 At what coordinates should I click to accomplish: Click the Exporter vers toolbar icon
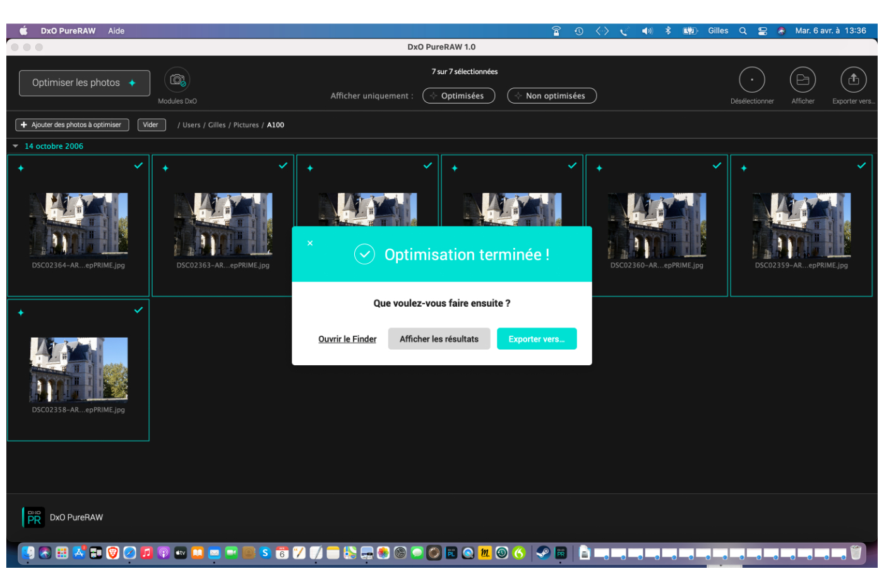[854, 80]
